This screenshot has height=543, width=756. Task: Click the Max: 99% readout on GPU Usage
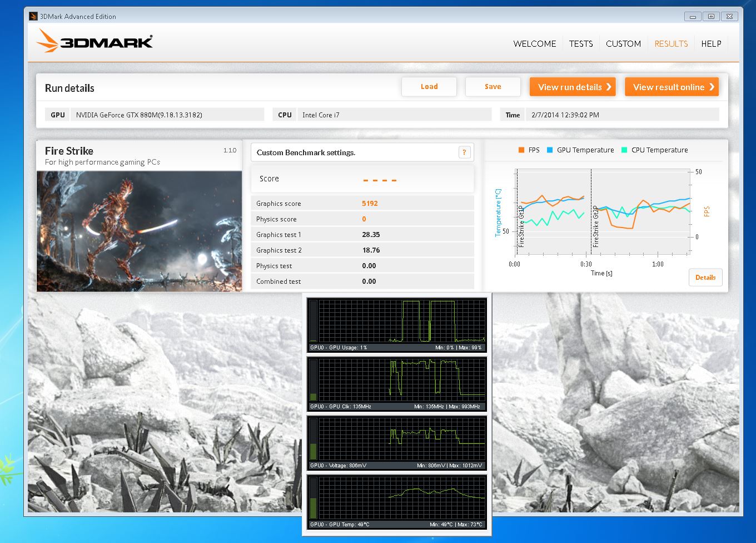click(x=470, y=348)
